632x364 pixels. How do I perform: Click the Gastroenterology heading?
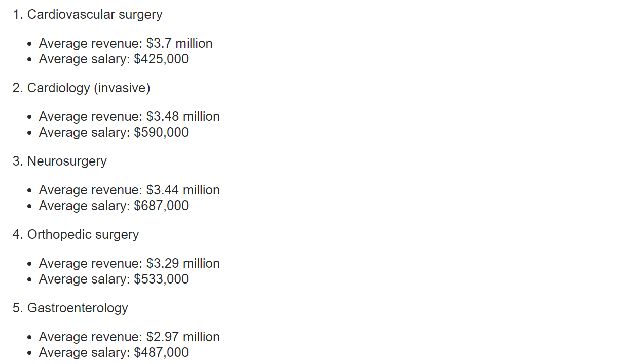(78, 308)
